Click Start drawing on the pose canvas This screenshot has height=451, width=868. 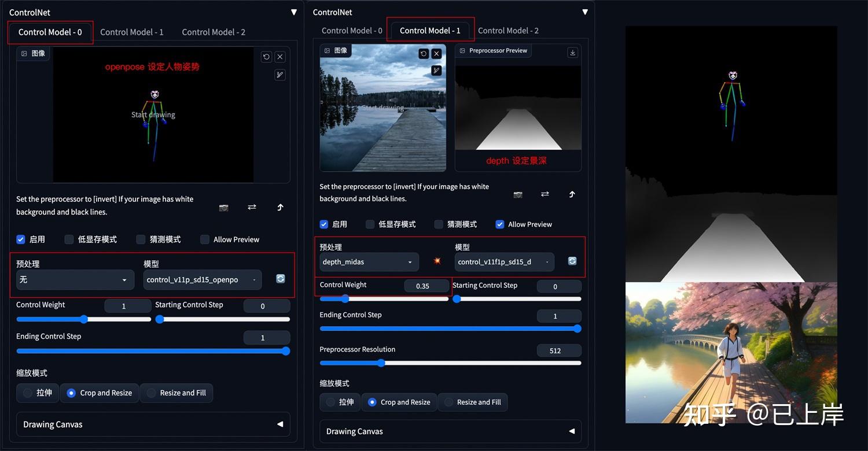(x=153, y=114)
